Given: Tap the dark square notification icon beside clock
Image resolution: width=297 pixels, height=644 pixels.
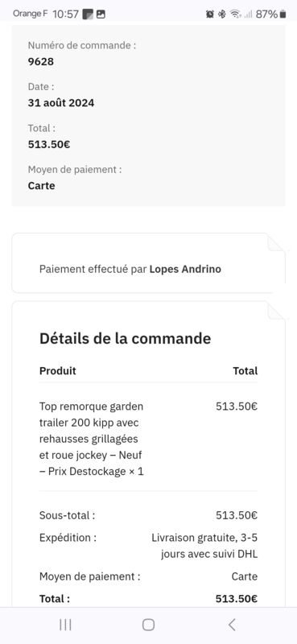Looking at the screenshot, I should tap(88, 14).
